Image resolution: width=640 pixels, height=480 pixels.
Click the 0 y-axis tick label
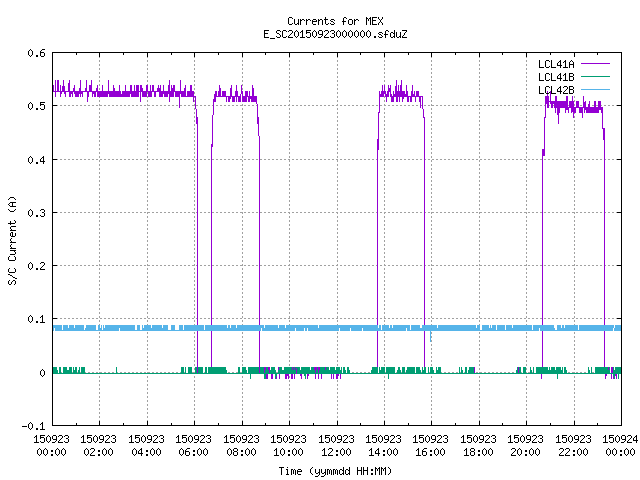click(x=42, y=373)
